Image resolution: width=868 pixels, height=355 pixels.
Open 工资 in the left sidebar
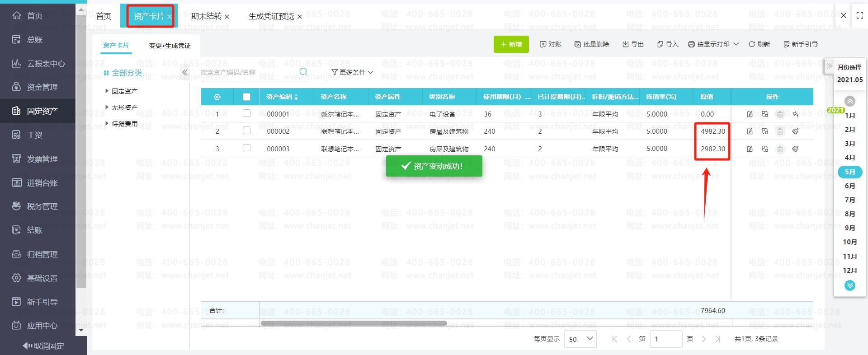pos(34,135)
